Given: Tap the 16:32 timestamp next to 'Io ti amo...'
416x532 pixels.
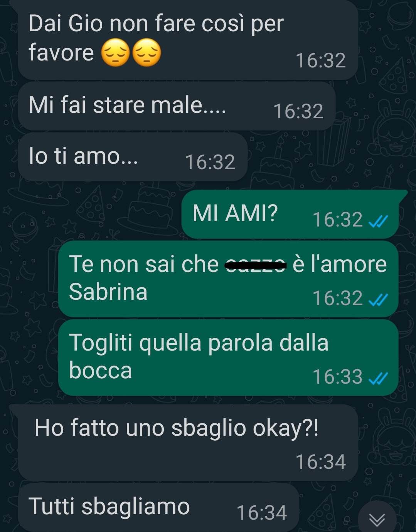Looking at the screenshot, I should click(x=210, y=162).
